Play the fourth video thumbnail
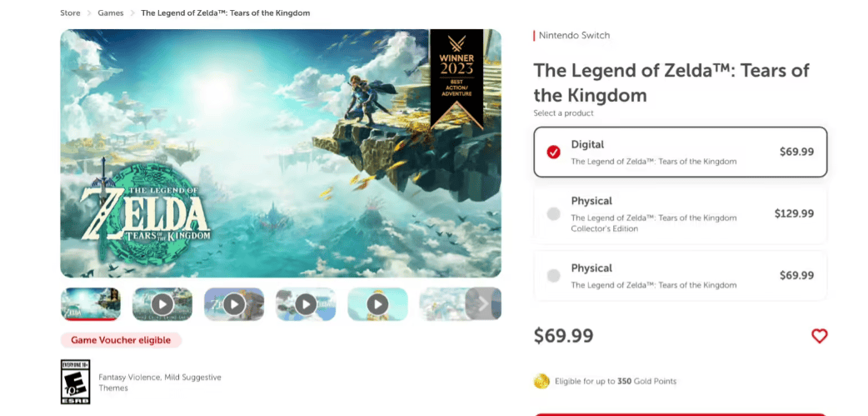868x416 pixels. point(377,303)
